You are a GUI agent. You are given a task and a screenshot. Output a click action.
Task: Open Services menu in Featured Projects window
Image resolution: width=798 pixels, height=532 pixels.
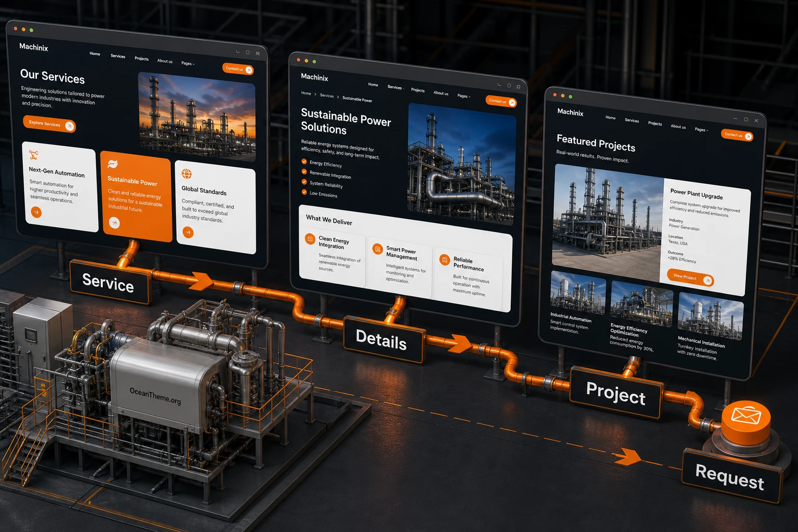point(632,121)
